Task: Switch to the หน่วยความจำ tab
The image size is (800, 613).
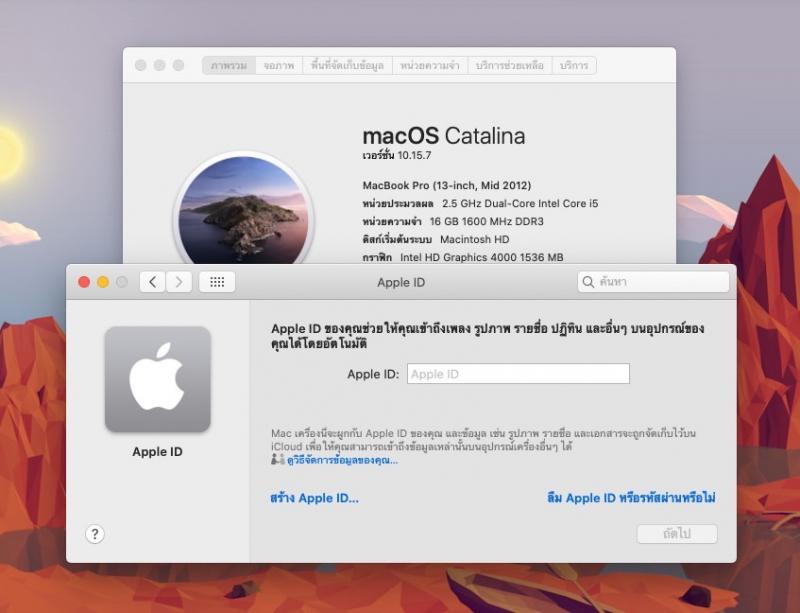Action: point(430,65)
